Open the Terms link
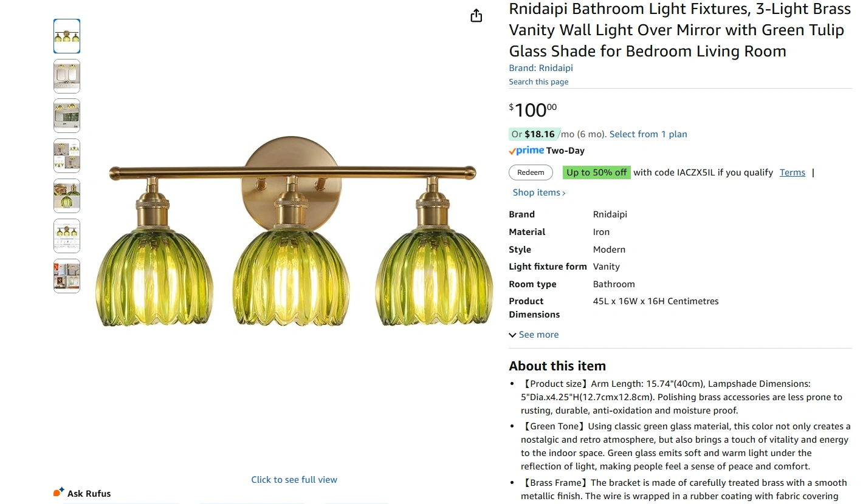Image resolution: width=863 pixels, height=504 pixels. 792,172
